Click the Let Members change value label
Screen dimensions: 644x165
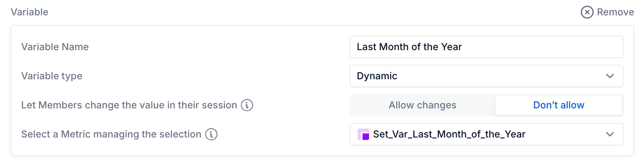pos(129,105)
